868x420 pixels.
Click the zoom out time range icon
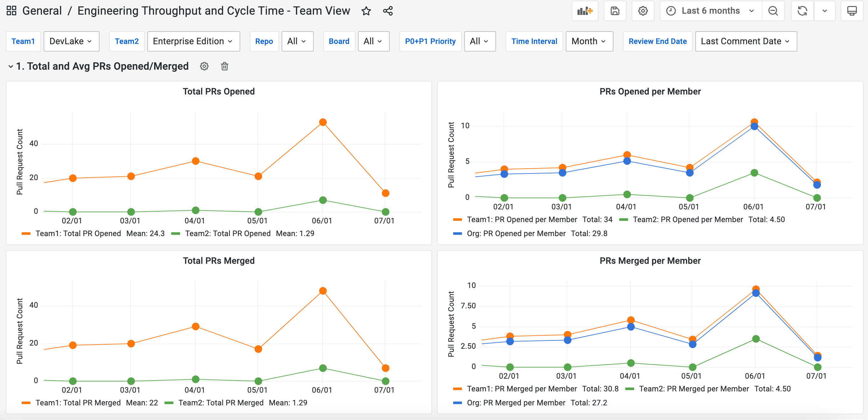pyautogui.click(x=773, y=11)
